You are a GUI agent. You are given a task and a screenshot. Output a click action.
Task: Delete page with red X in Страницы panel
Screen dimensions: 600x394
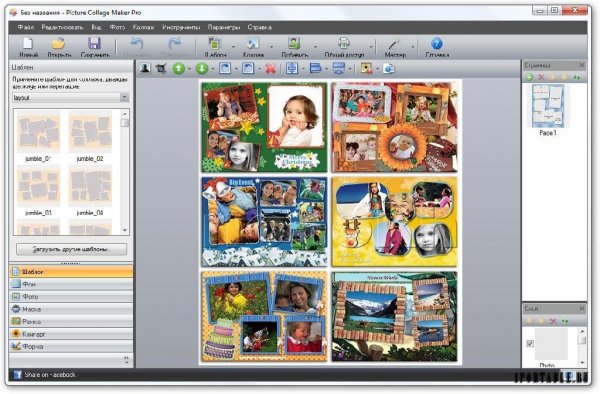point(541,77)
